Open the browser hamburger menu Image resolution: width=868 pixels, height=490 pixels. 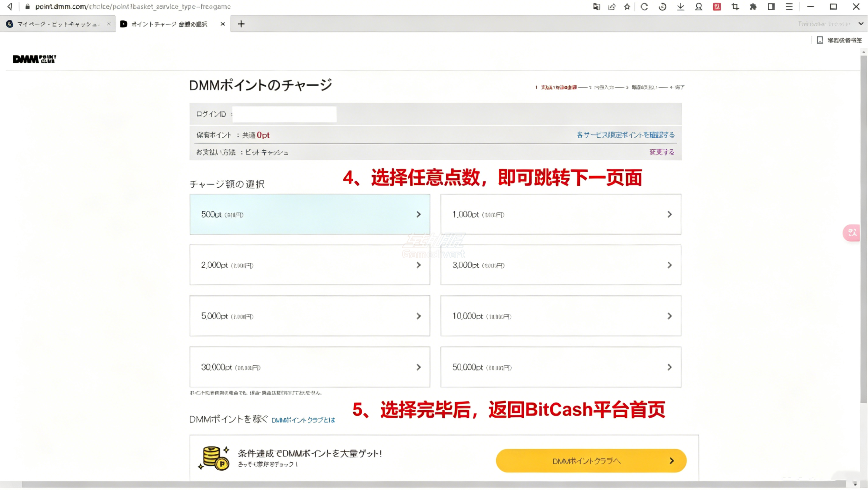(790, 6)
